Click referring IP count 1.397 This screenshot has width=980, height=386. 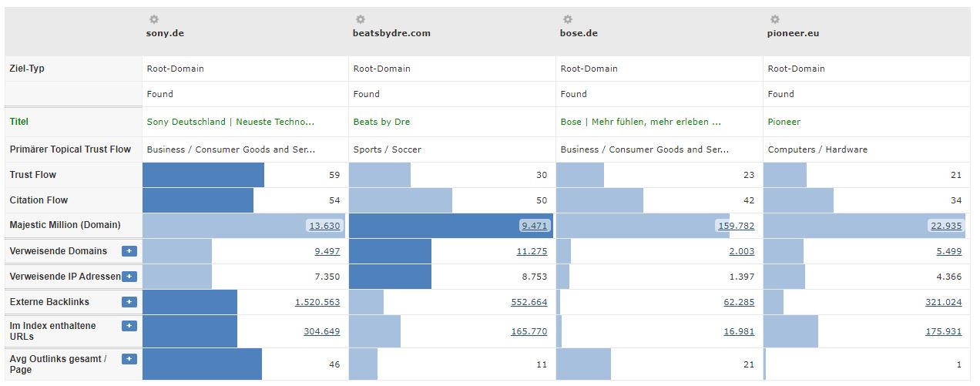pyautogui.click(x=742, y=277)
